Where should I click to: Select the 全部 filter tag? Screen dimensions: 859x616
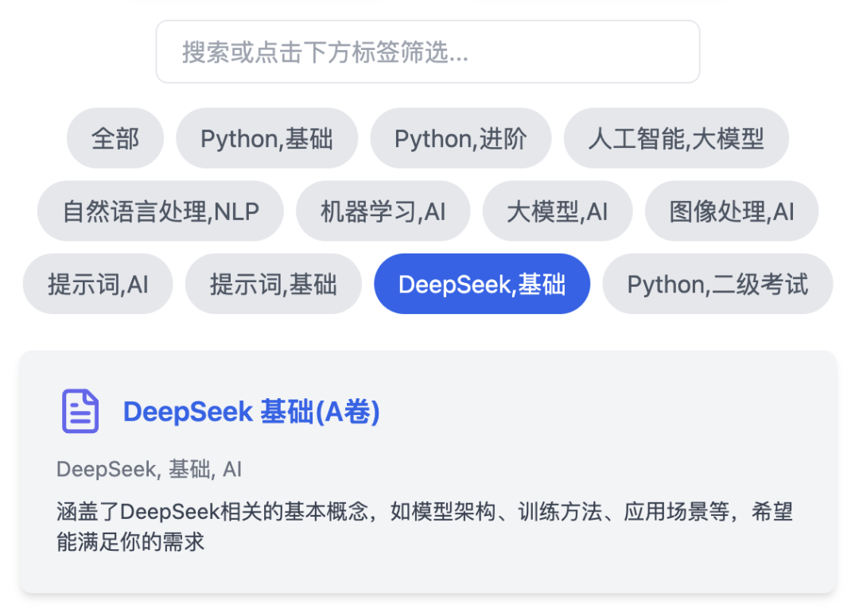click(115, 138)
